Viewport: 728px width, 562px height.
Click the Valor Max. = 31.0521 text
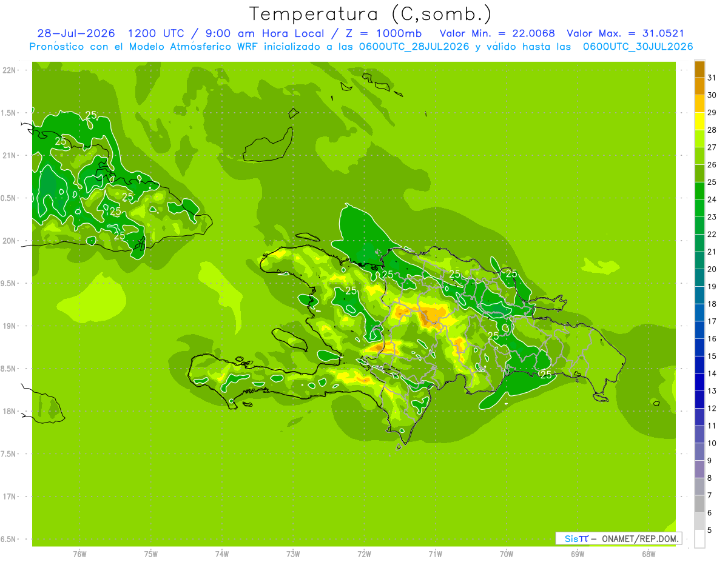(x=625, y=33)
